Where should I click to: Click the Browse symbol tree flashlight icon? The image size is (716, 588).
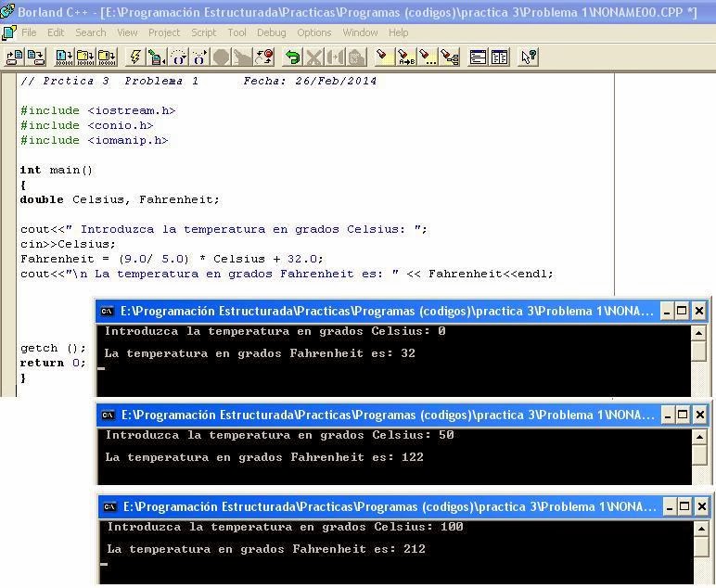[449, 58]
